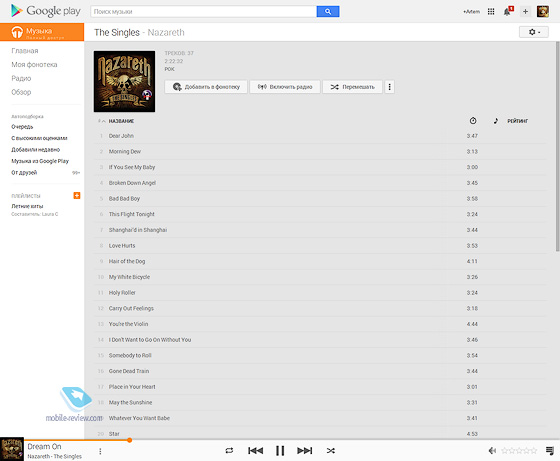Open now-playing track three-dot menu

pyautogui.click(x=100, y=451)
